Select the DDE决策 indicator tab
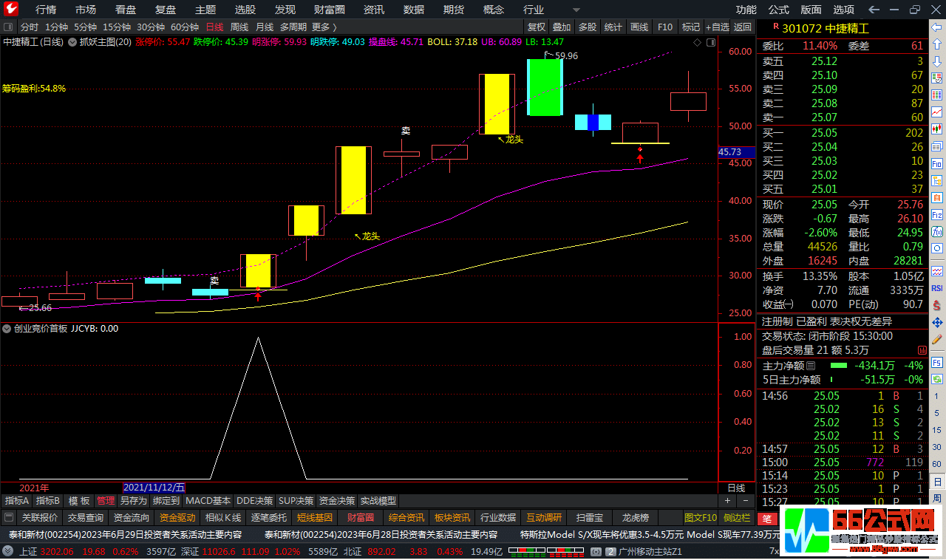Screen dimensions: 946x560 tap(255, 501)
